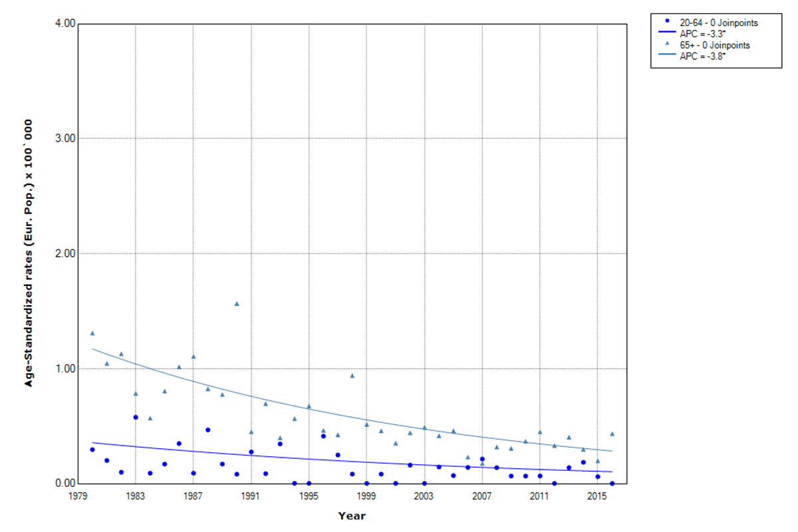Viewport: 798px width, 532px height.
Task: Click the 'Age-Standardized rates' y-axis title
Action: (29, 253)
